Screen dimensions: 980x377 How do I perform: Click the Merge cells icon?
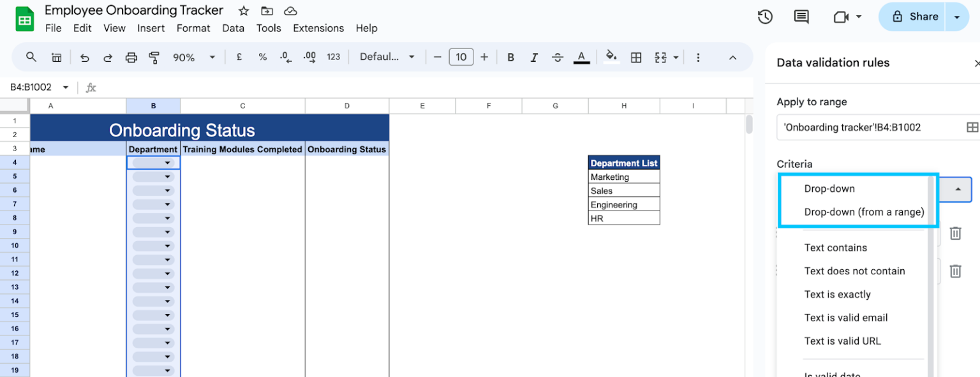click(662, 57)
